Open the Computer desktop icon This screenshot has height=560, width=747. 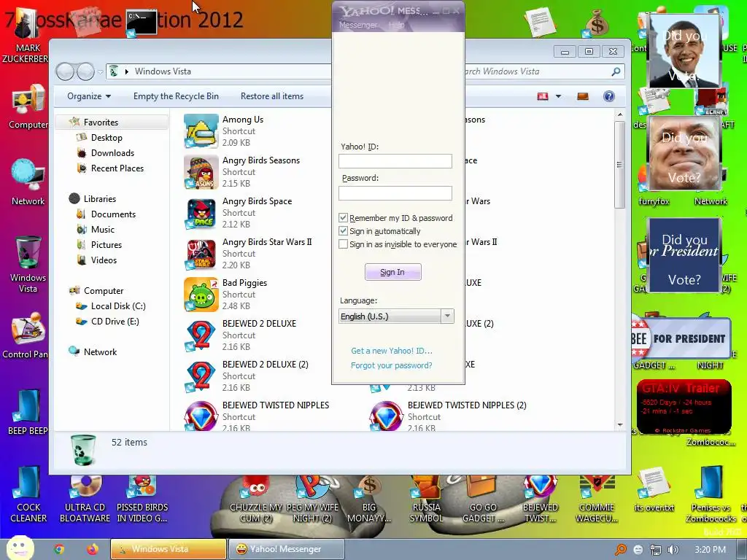[x=28, y=107]
